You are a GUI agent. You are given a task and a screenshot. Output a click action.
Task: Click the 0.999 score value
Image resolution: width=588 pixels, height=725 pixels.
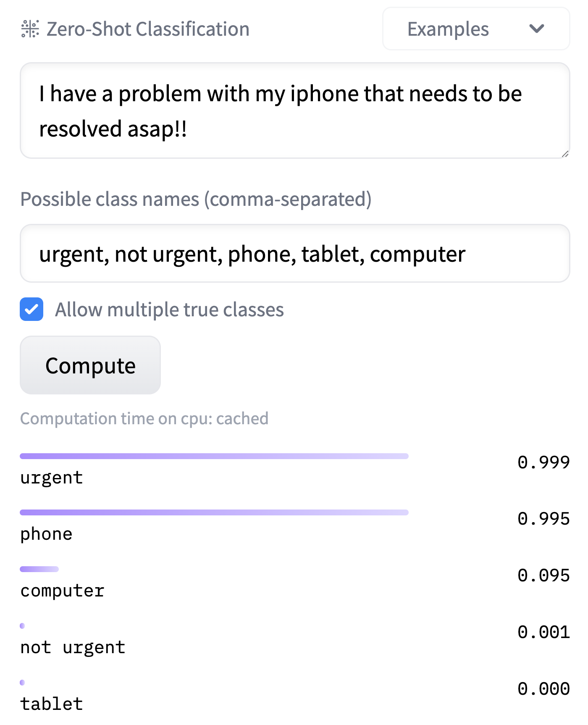543,462
